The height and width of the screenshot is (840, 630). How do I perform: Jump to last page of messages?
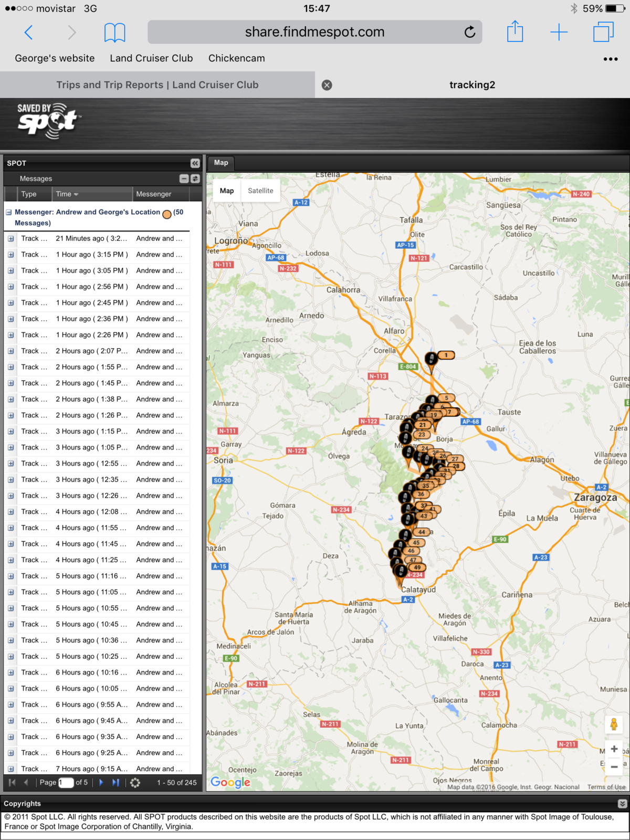(x=115, y=782)
